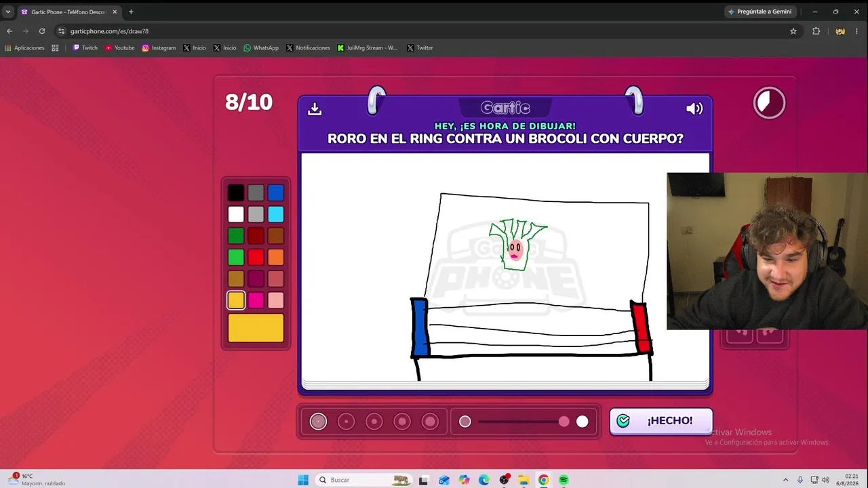Pick the maroon purple color swatch
Screen dimensions: 868x488
pos(256,279)
